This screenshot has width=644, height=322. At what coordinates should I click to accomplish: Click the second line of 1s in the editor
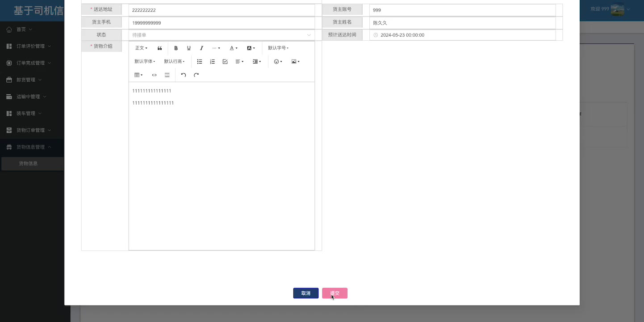pyautogui.click(x=153, y=103)
